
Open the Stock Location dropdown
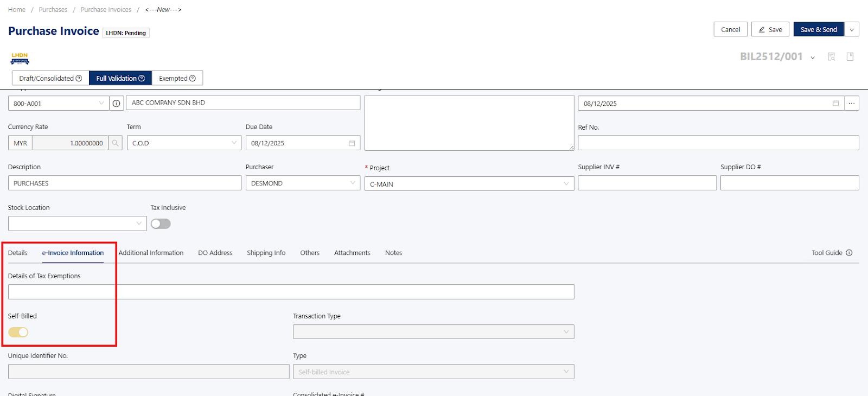click(x=78, y=223)
